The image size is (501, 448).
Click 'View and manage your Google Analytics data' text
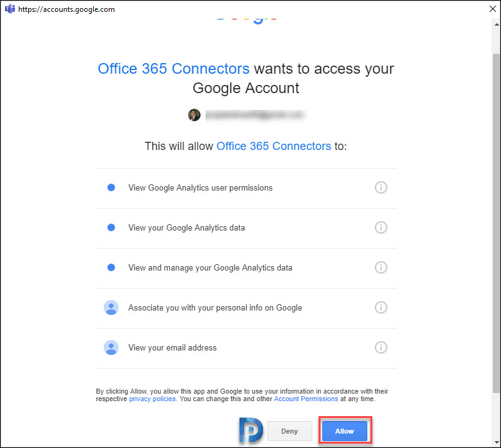tap(211, 267)
